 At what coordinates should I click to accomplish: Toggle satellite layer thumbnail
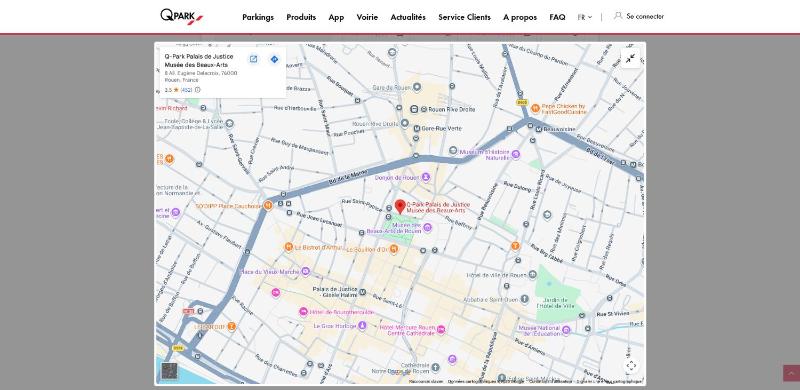tap(169, 371)
